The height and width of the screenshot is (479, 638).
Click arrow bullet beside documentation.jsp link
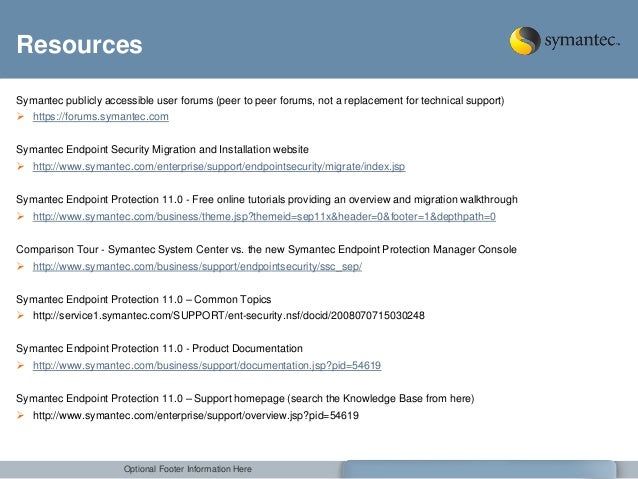point(20,365)
